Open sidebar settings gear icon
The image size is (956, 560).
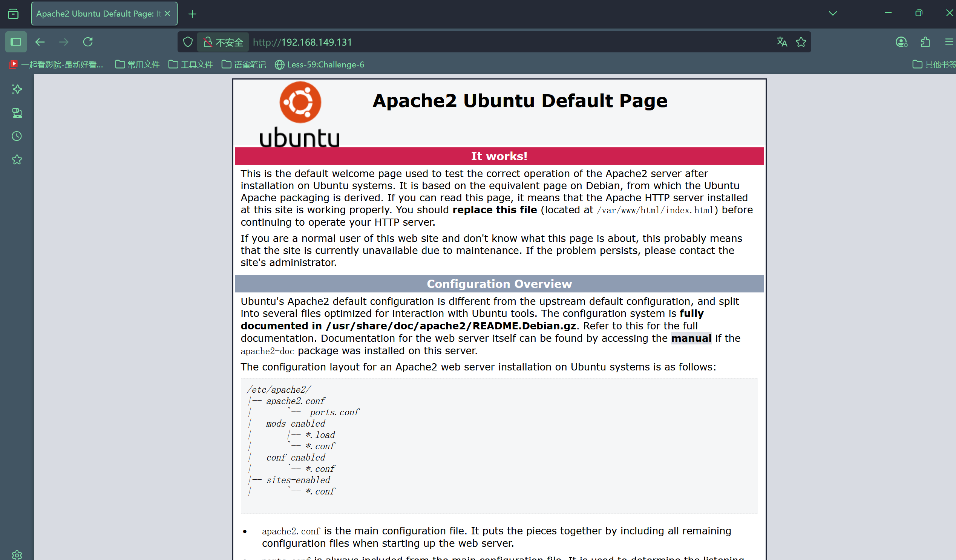[17, 555]
